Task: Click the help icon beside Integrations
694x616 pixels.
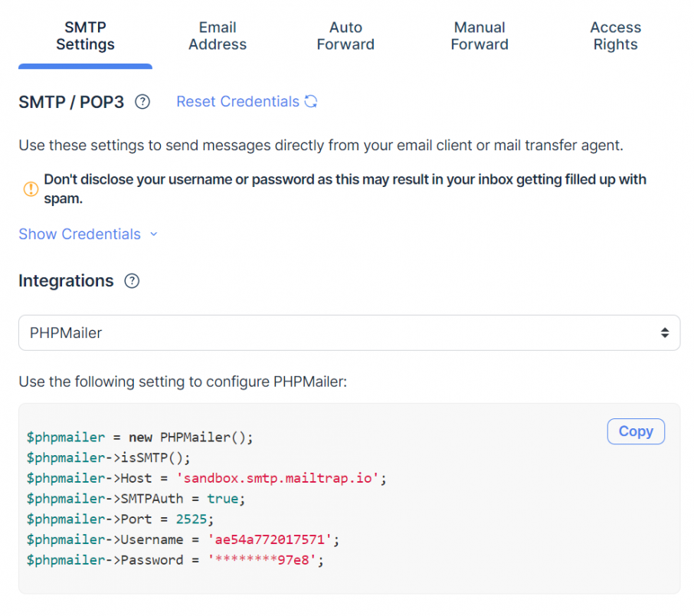Action: tap(132, 281)
